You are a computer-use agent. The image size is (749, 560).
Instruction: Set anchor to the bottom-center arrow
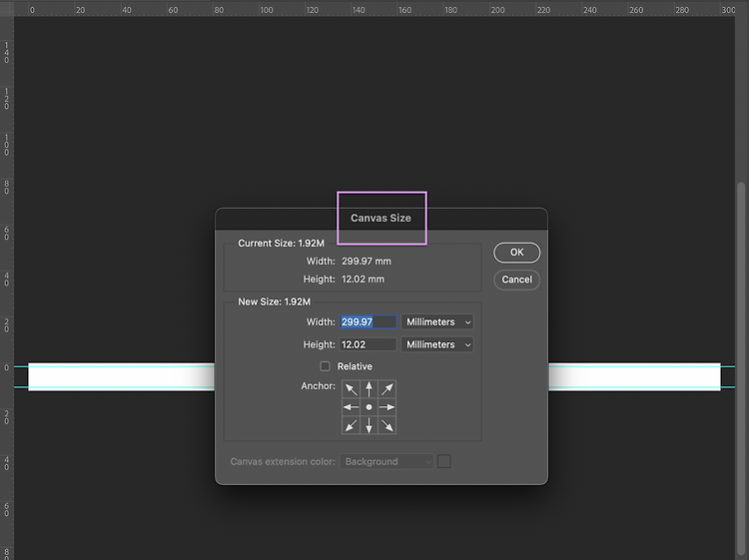369,425
